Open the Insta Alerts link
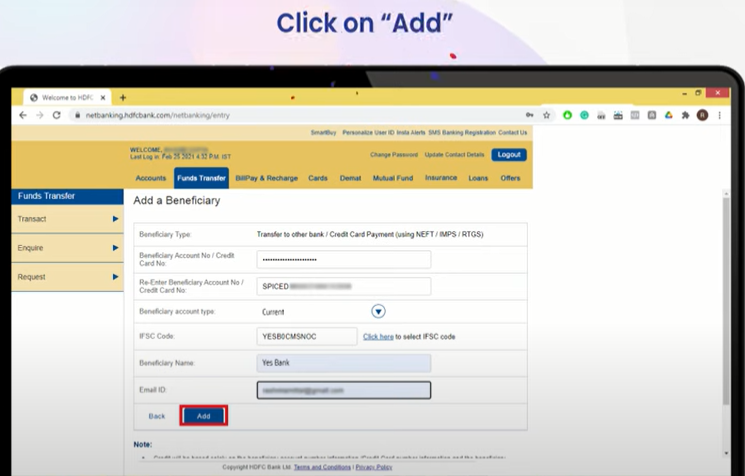Viewport: 745px width, 476px height. coord(411,133)
